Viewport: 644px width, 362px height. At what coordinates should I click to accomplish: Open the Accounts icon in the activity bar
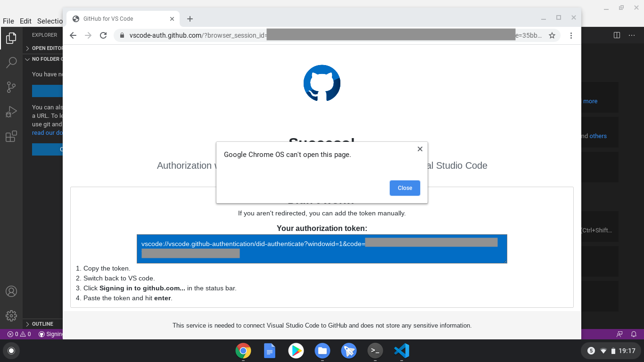coord(11,291)
